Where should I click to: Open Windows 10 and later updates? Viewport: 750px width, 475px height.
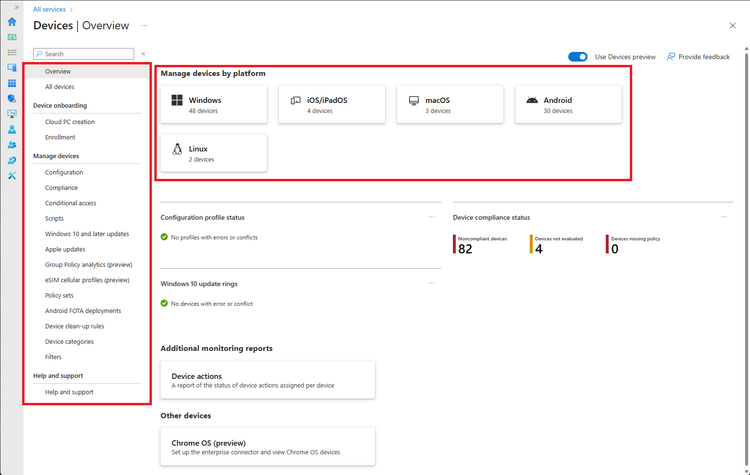click(87, 234)
